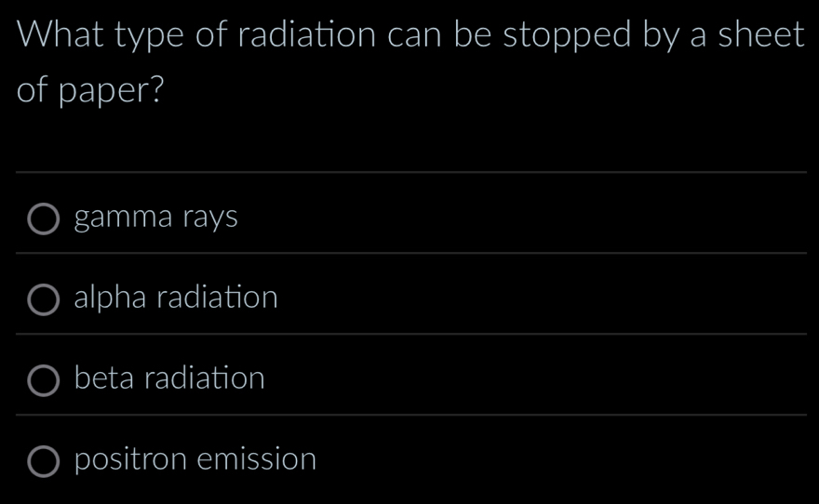Select the positron emission radio button

[43, 460]
